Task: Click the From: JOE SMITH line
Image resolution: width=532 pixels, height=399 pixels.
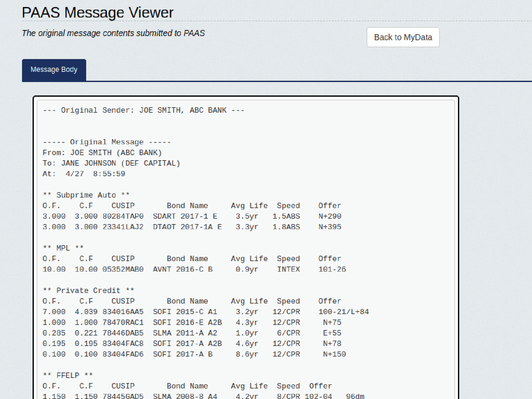Action: pyautogui.click(x=102, y=153)
